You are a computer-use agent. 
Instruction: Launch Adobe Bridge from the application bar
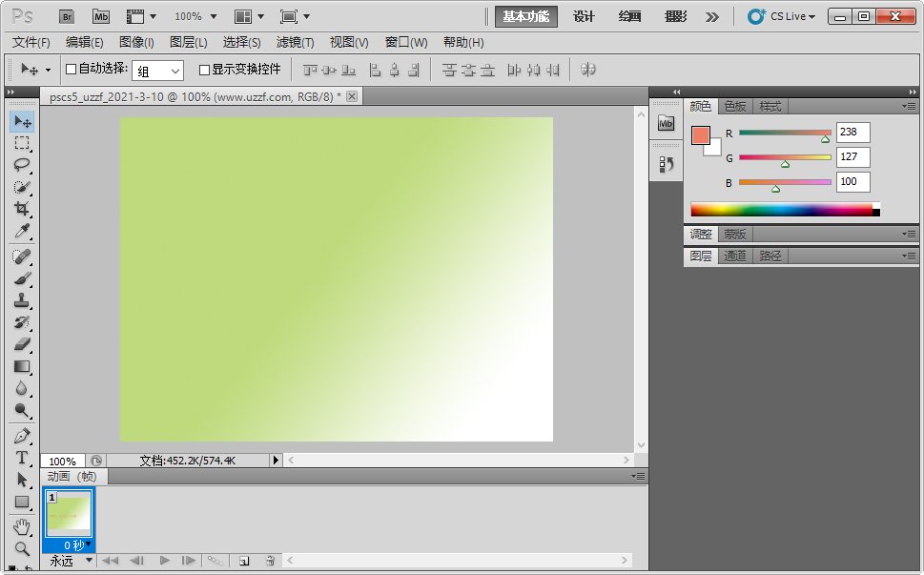[x=66, y=16]
